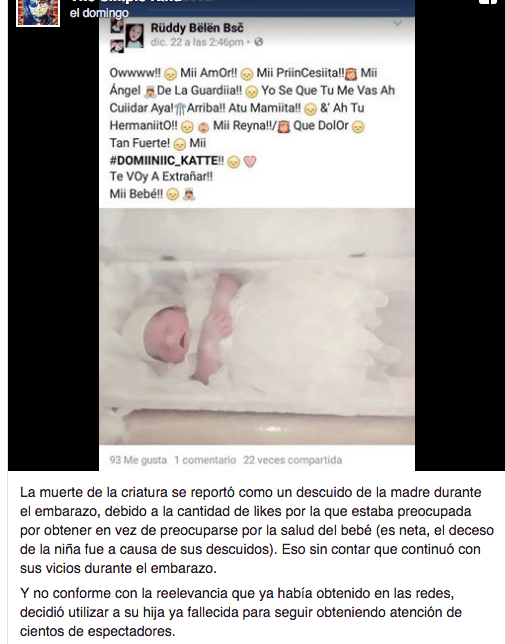Open the dic. 22 a las 2:46pm timestamp

[x=197, y=42]
